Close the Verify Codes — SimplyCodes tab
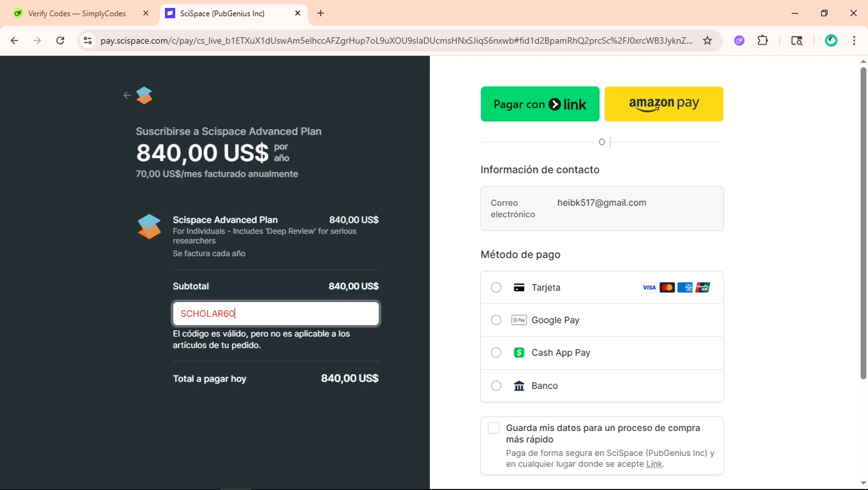868x490 pixels. pos(146,13)
